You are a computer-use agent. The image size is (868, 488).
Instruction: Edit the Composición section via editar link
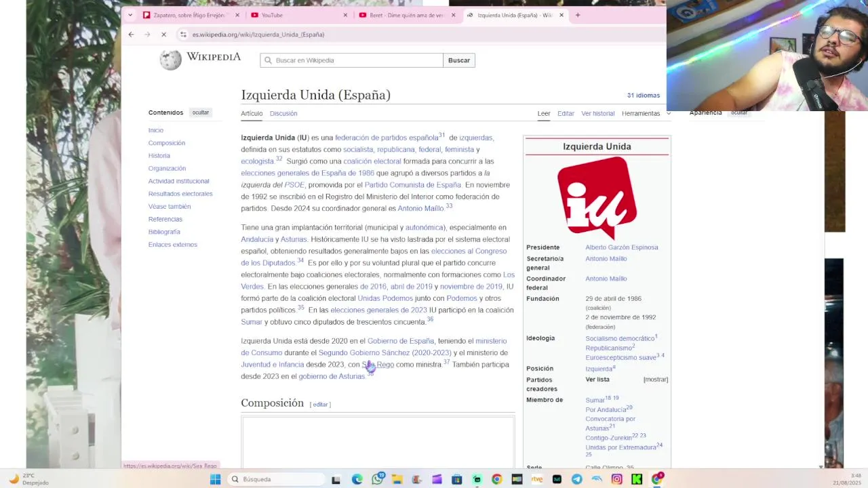320,405
